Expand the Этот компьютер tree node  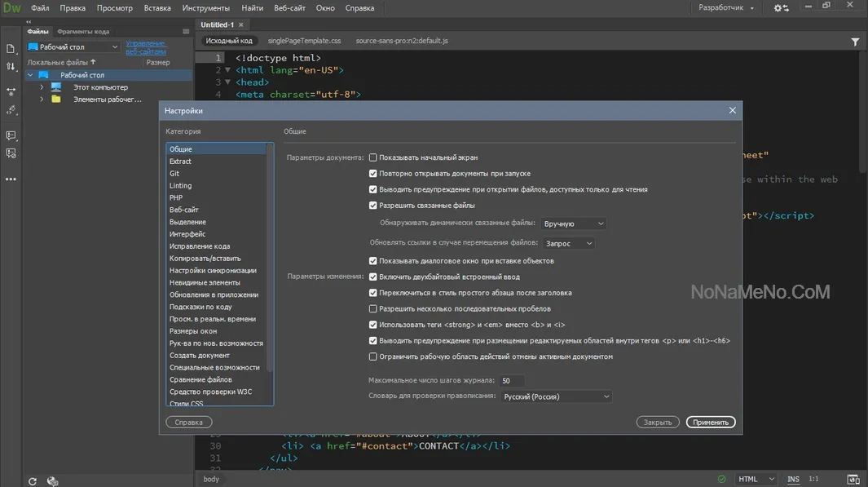42,87
